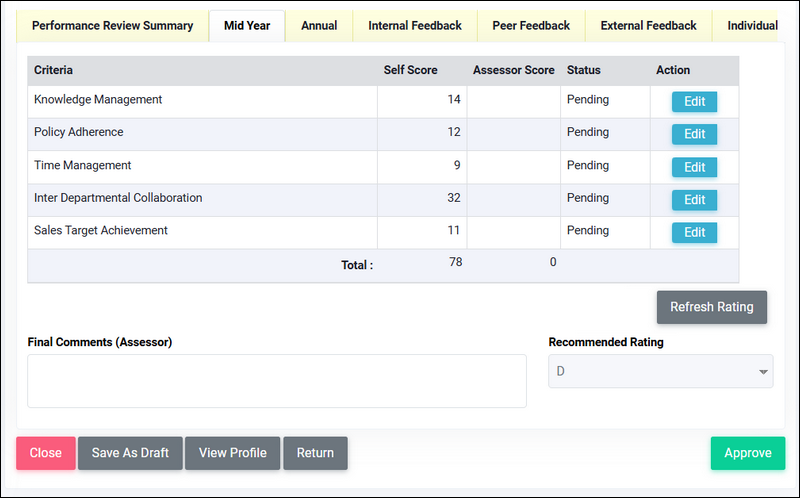Click the Return button
Viewport: 800px width, 498px height.
click(x=315, y=453)
